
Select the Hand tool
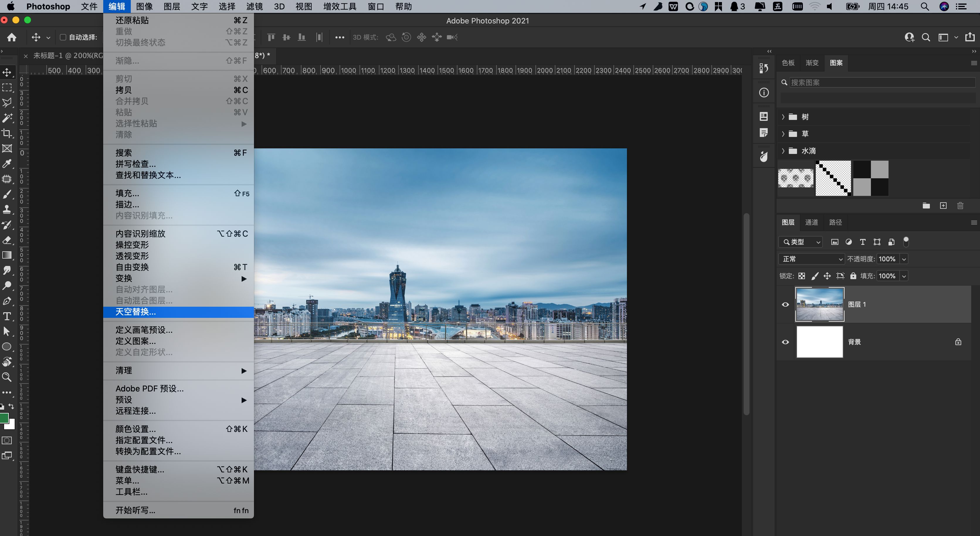pos(7,362)
